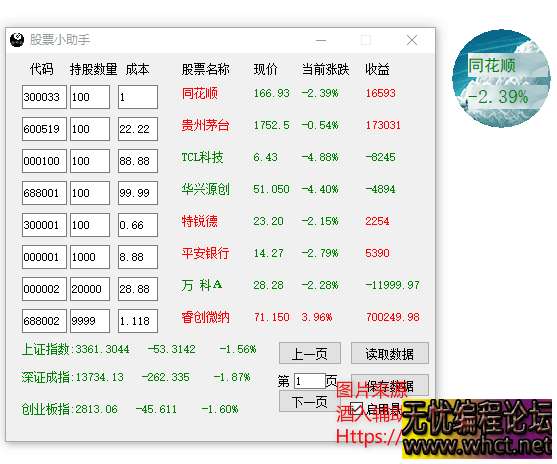Click the 股票名称 column header
The width and height of the screenshot is (557, 464).
205,69
